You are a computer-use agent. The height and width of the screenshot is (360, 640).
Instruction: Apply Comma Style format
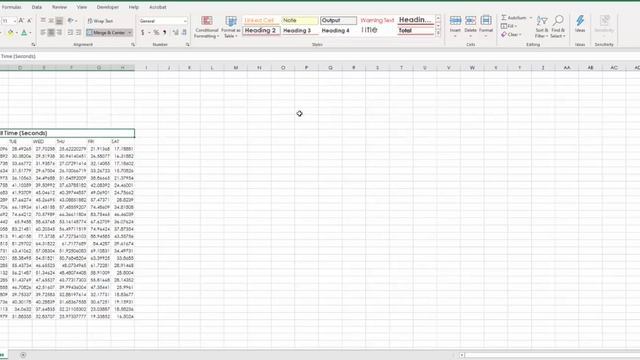click(164, 32)
